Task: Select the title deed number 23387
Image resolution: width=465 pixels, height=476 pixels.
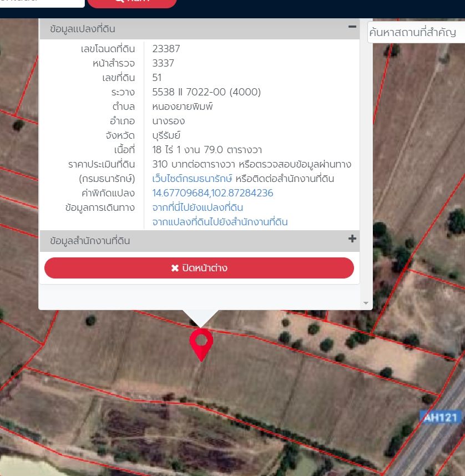Action: (166, 49)
